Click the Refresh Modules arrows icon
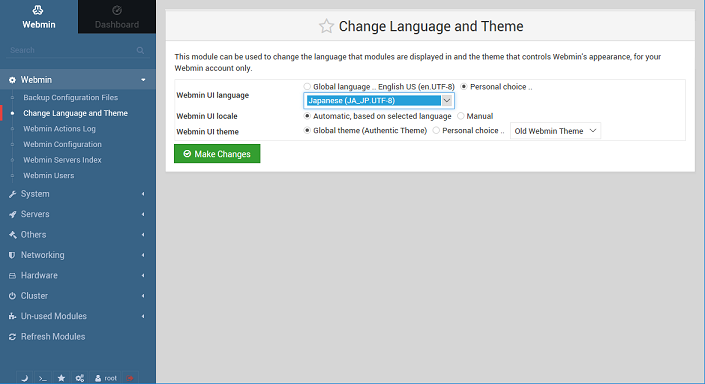705x384 pixels. [x=12, y=337]
